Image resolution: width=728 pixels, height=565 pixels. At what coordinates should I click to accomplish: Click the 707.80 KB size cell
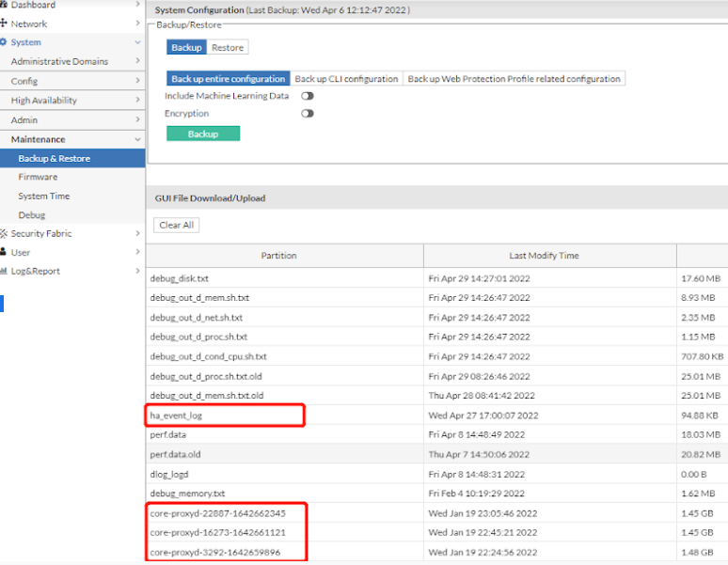(x=703, y=356)
